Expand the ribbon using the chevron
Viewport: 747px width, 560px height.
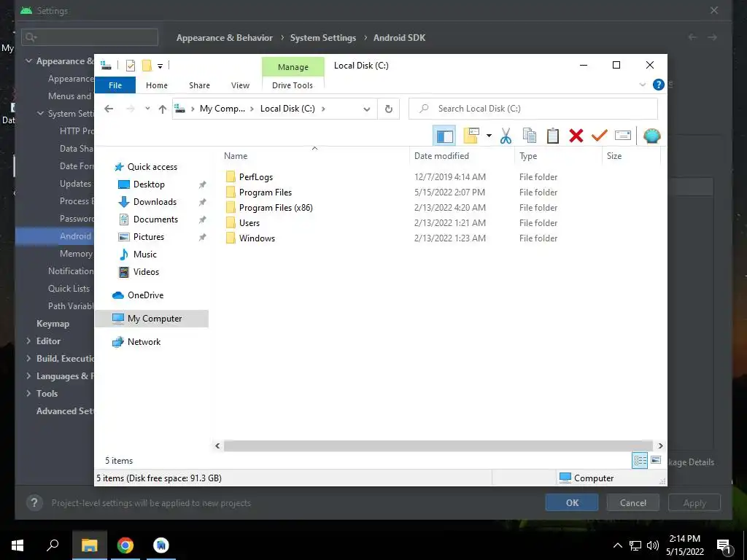[642, 85]
